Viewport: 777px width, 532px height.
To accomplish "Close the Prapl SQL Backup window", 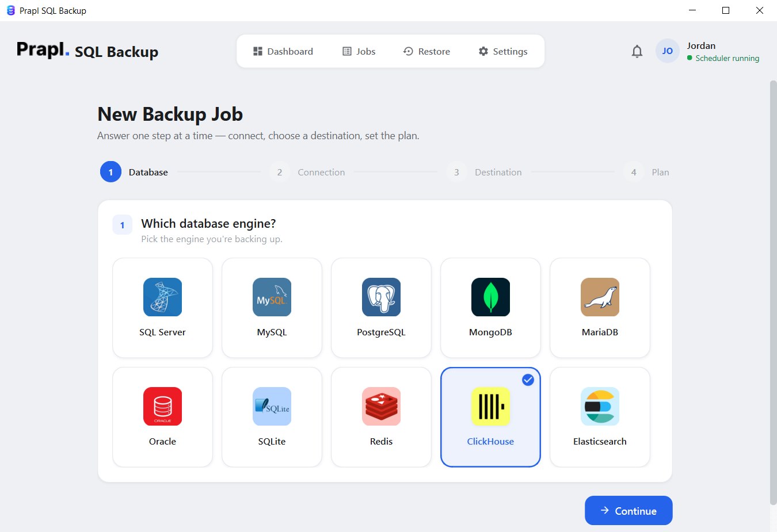I will pyautogui.click(x=760, y=10).
